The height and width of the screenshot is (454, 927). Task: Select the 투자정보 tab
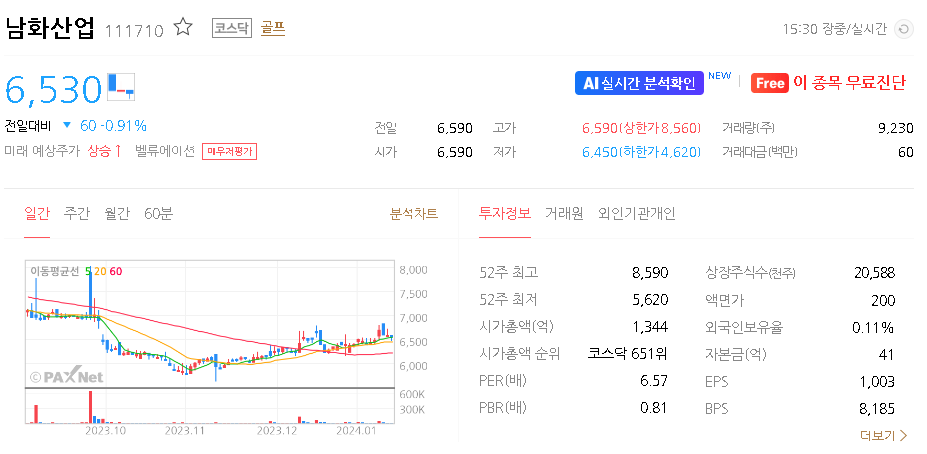[504, 213]
